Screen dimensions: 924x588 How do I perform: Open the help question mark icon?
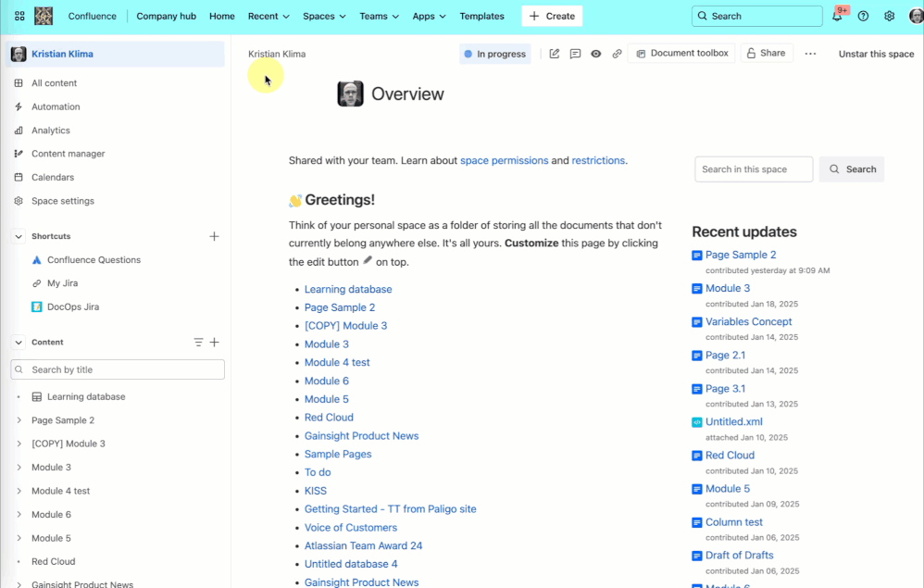(x=863, y=16)
